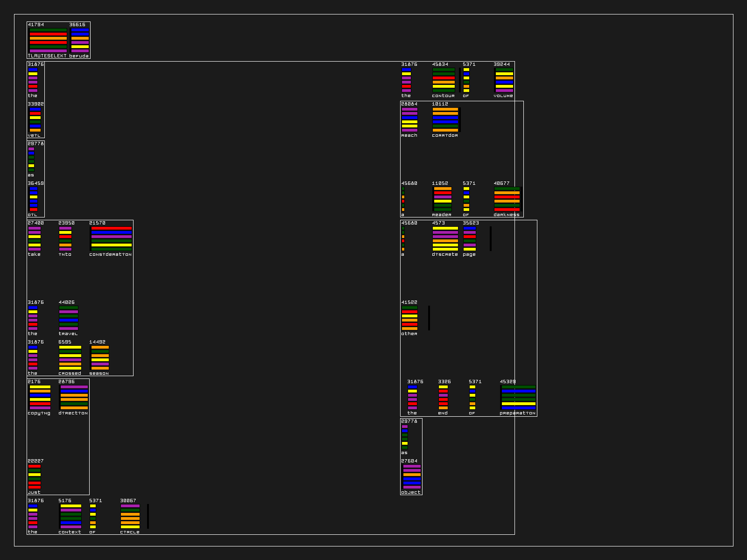Click the reader word block
This screenshot has width=747, height=560.
443,199
